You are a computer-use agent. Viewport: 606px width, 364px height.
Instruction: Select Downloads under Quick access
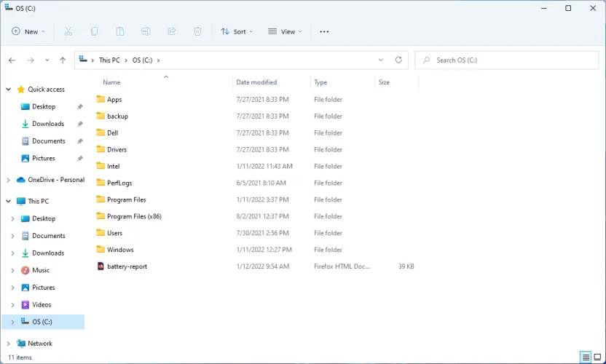[48, 124]
